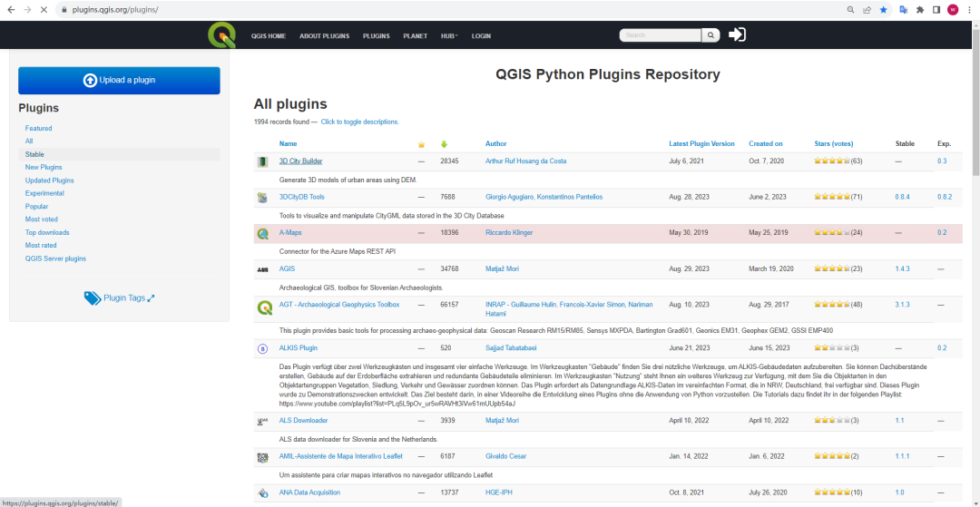Screen dimensions: 980x507
Task: Open LOGIN in the navbar
Action: [x=481, y=36]
